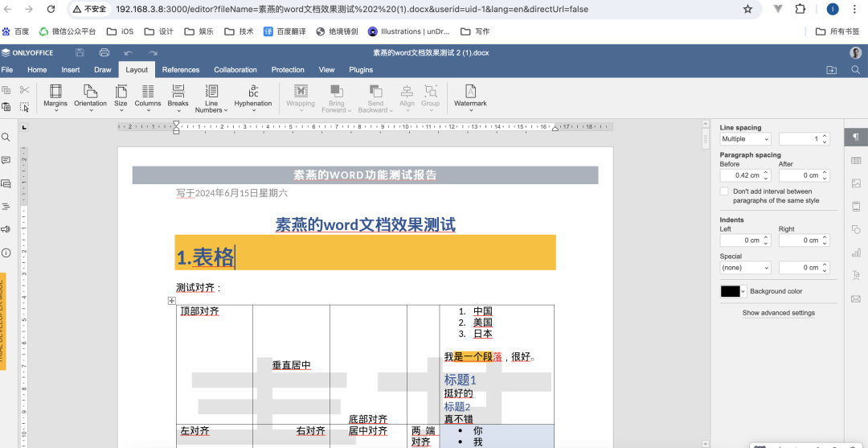Open the Orientation options

click(90, 99)
